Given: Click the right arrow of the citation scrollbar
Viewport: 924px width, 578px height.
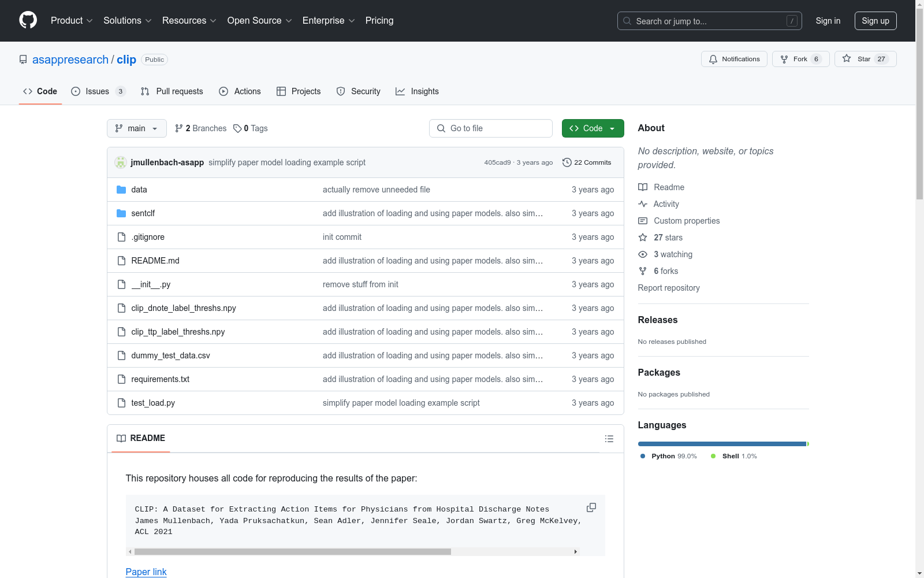Looking at the screenshot, I should (x=575, y=551).
